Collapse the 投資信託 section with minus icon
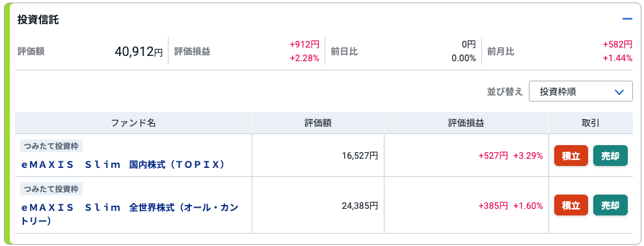Image resolution: width=644 pixels, height=246 pixels. pos(626,20)
